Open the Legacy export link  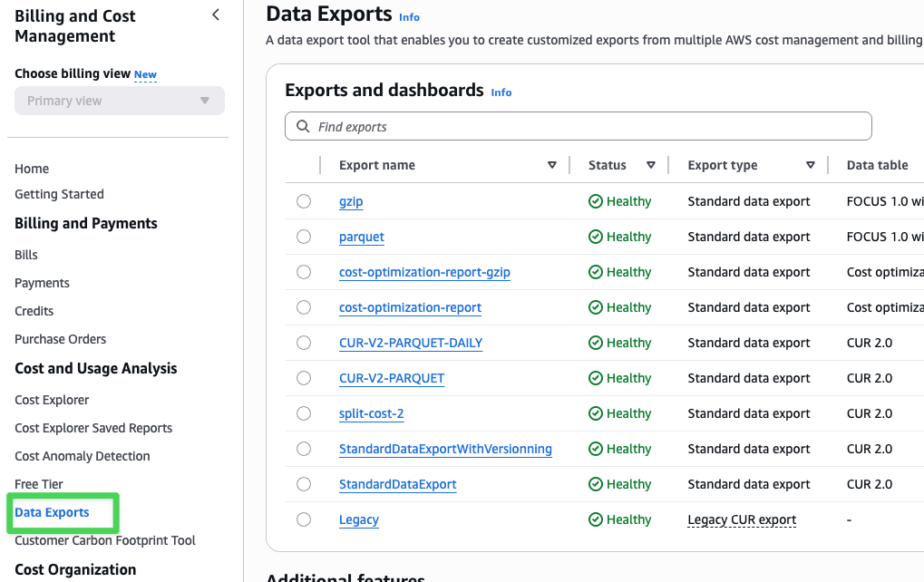[359, 519]
